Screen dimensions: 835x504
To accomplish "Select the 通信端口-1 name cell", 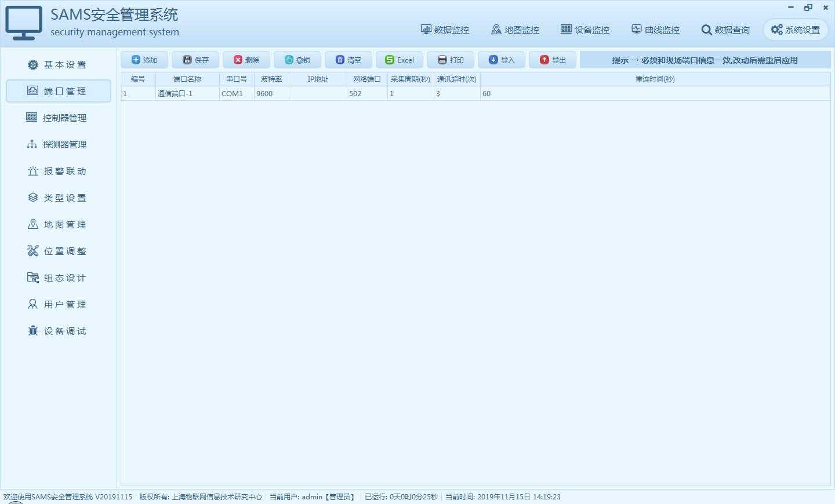I will [x=187, y=93].
